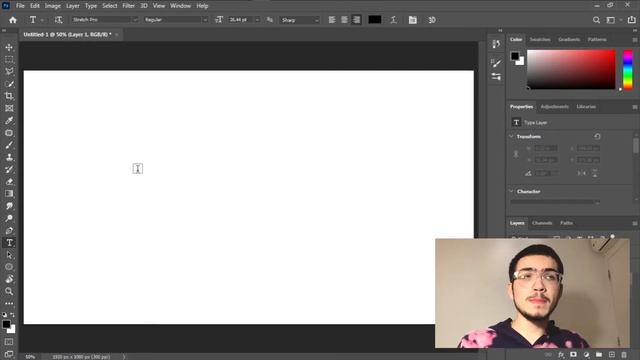Image resolution: width=640 pixels, height=360 pixels.
Task: Open anti-aliasing Sharp dropdown
Action: pyautogui.click(x=316, y=20)
